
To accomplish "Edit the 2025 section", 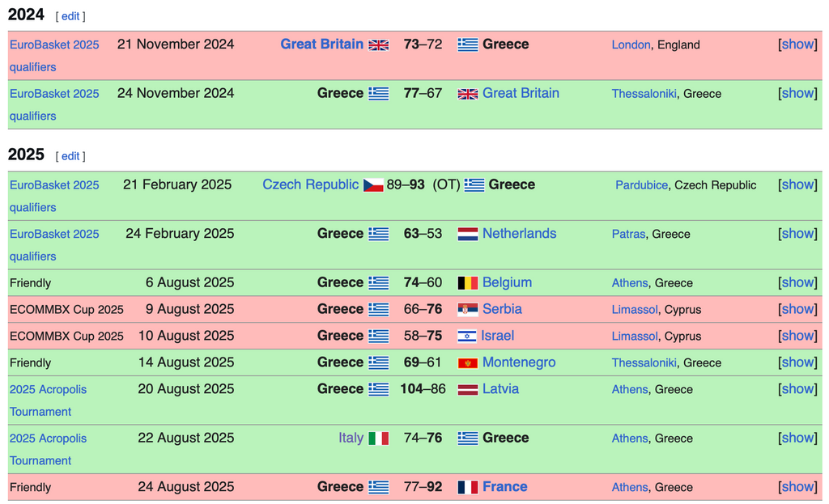I will (x=70, y=156).
